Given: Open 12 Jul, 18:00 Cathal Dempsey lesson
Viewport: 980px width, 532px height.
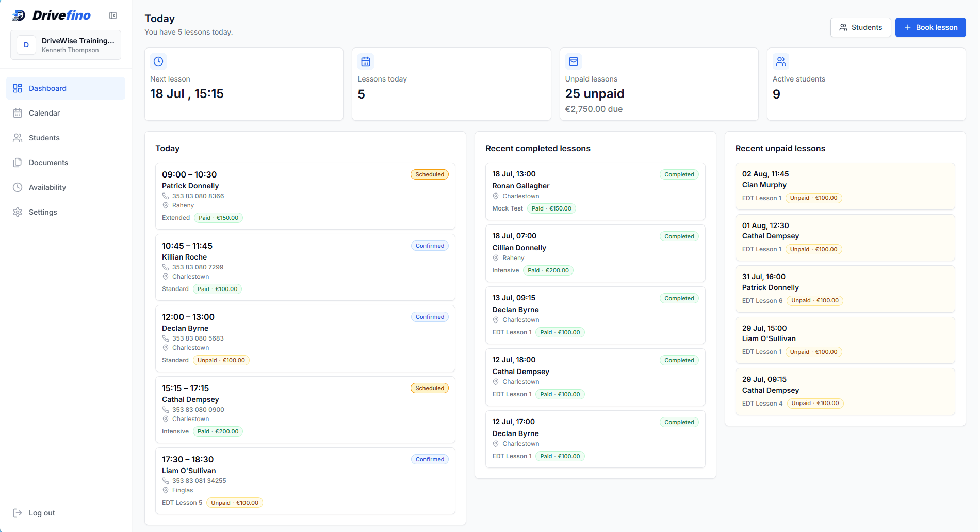Looking at the screenshot, I should coord(595,377).
